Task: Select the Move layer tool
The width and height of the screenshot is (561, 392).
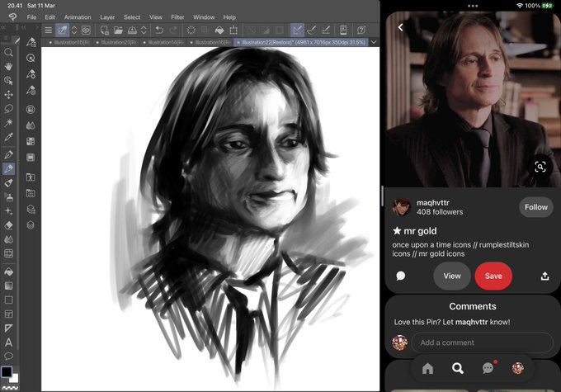Action: [x=8, y=95]
